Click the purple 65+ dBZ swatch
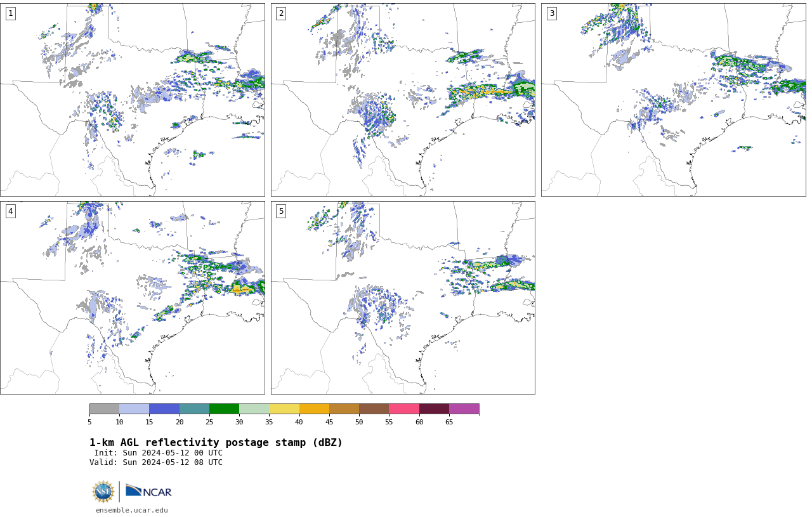The height and width of the screenshot is (517, 812). tap(464, 409)
